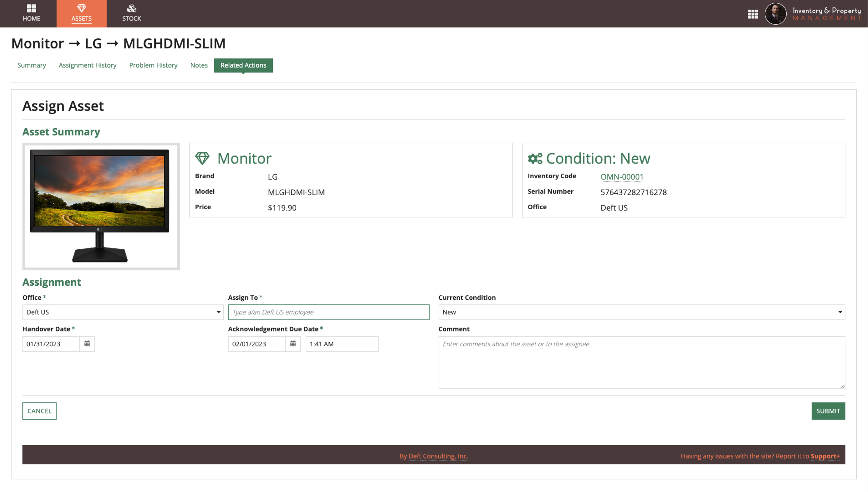The height and width of the screenshot is (492, 868).
Task: Open the Support+ link in footer
Action: [825, 456]
